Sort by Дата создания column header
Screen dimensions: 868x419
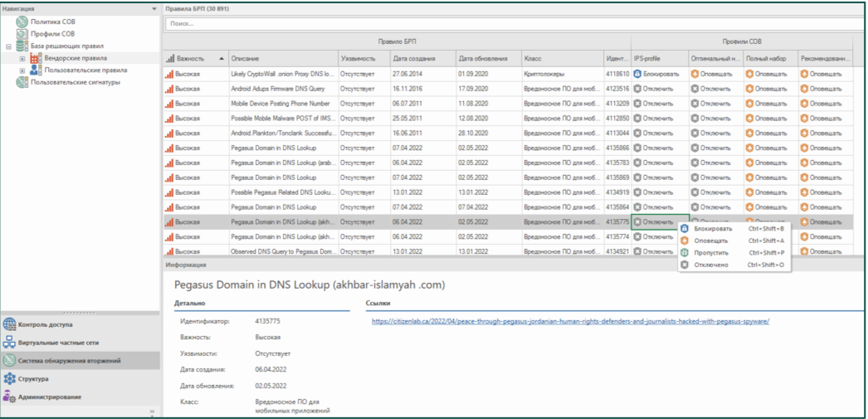pos(422,58)
